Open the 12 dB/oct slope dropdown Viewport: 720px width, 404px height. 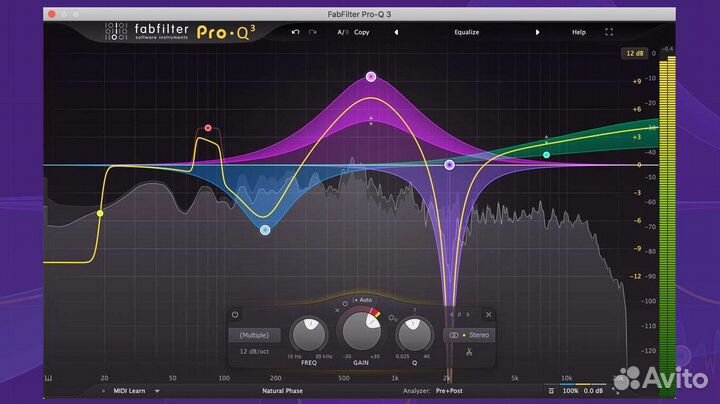coord(256,352)
